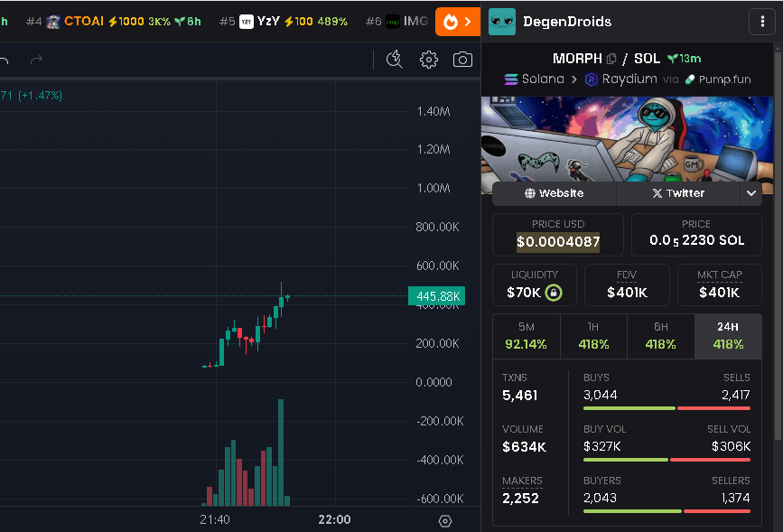Click SELLS value 2,417
The image size is (783, 532).
735,395
